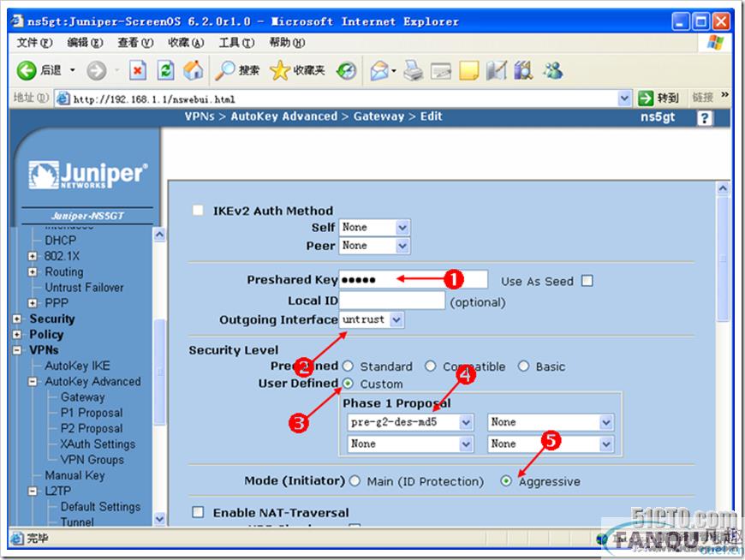The image size is (745, 560).
Task: Open the 编辑 (Edit) menu
Action: [85, 43]
